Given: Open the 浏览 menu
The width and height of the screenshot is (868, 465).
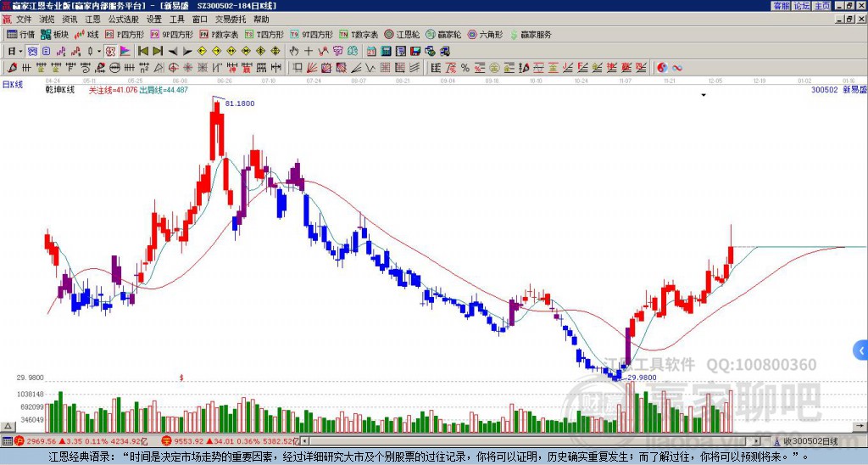Looking at the screenshot, I should tap(47, 20).
